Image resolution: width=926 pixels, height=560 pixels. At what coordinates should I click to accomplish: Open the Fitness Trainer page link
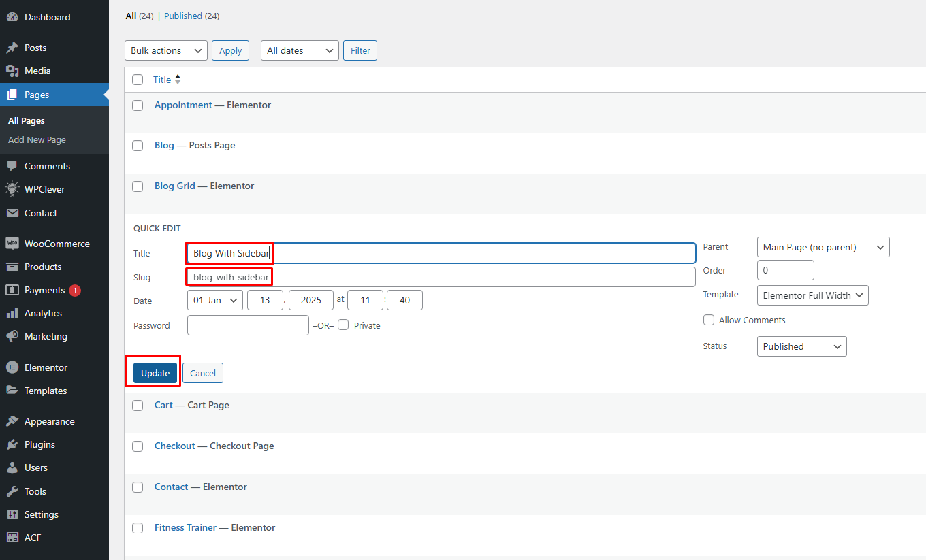point(185,527)
